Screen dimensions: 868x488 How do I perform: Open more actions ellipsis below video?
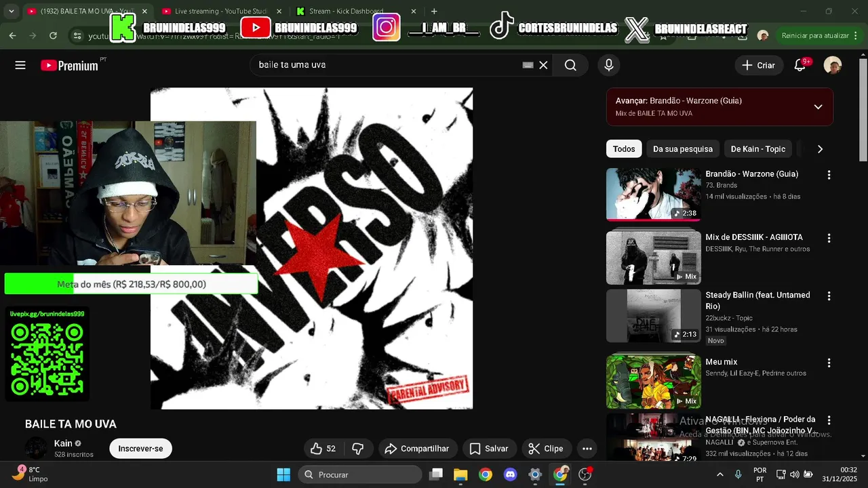pyautogui.click(x=587, y=449)
